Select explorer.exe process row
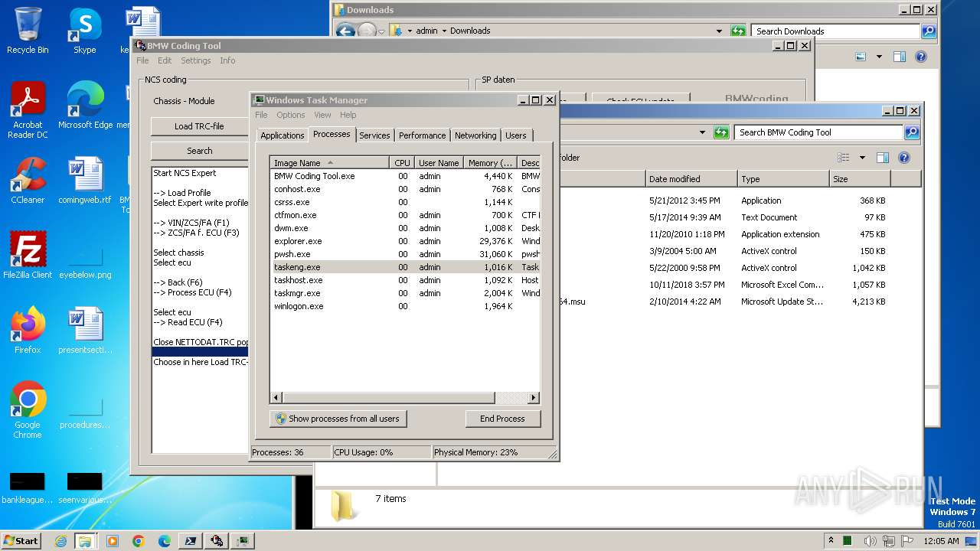The image size is (980, 551). [x=405, y=241]
